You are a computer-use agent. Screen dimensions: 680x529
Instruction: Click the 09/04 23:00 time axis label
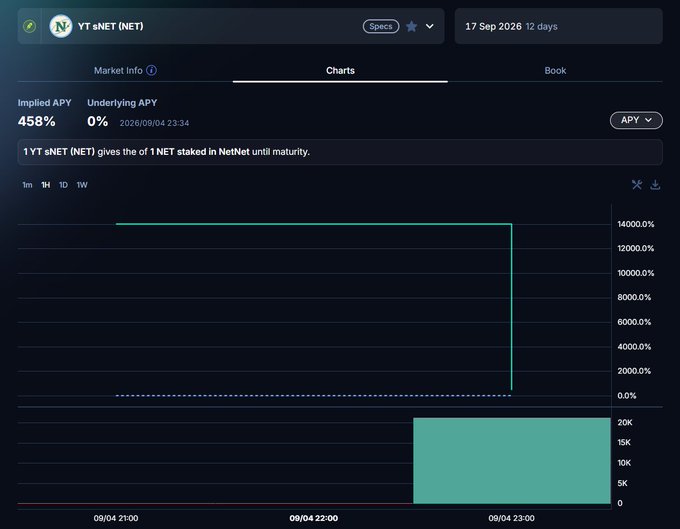coord(511,518)
